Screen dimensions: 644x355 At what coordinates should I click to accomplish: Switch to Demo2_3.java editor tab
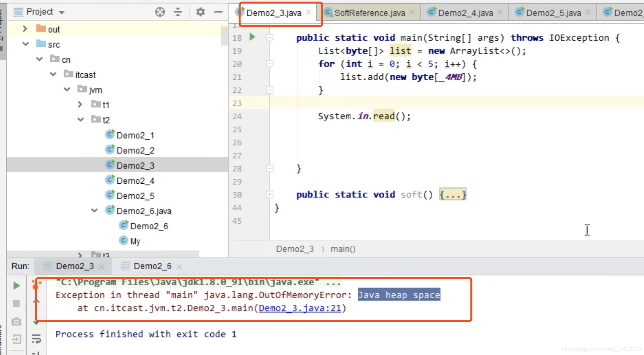click(274, 13)
